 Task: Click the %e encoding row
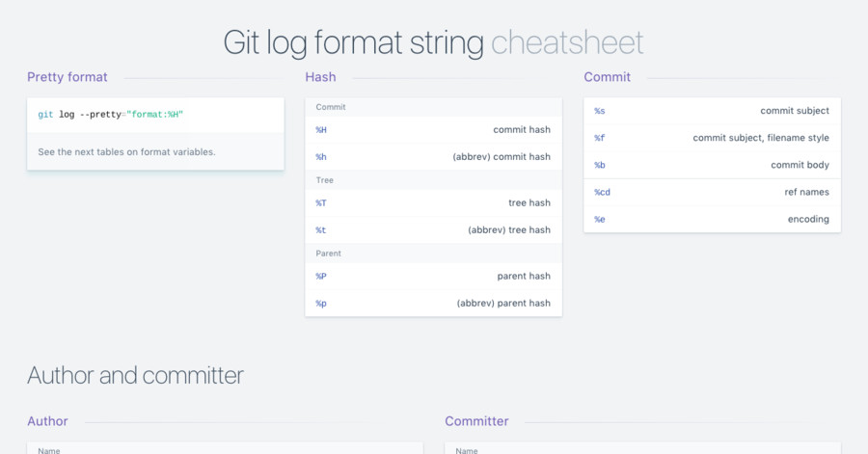pos(712,219)
